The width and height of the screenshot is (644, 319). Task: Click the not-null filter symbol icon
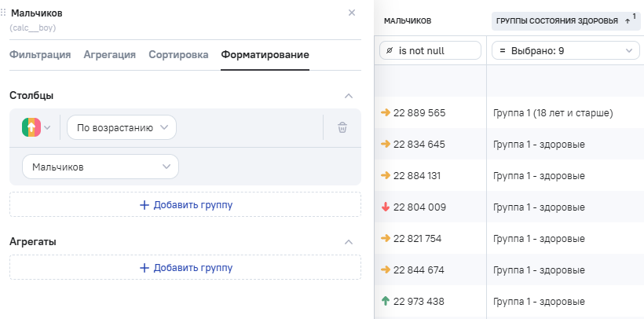[x=390, y=50]
